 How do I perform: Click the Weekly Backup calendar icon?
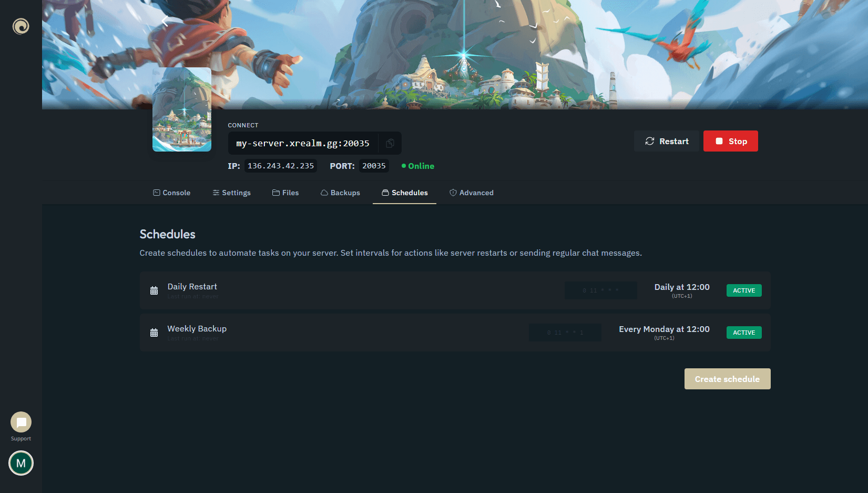pyautogui.click(x=154, y=333)
